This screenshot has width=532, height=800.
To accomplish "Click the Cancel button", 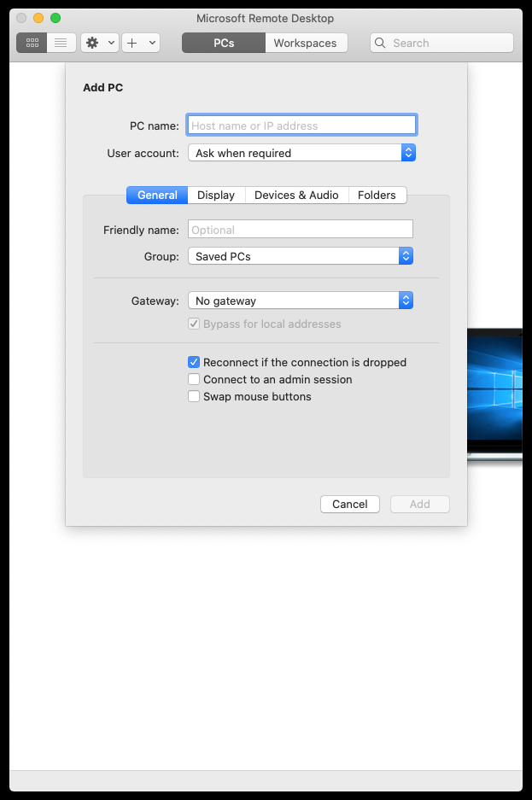I will pos(350,504).
